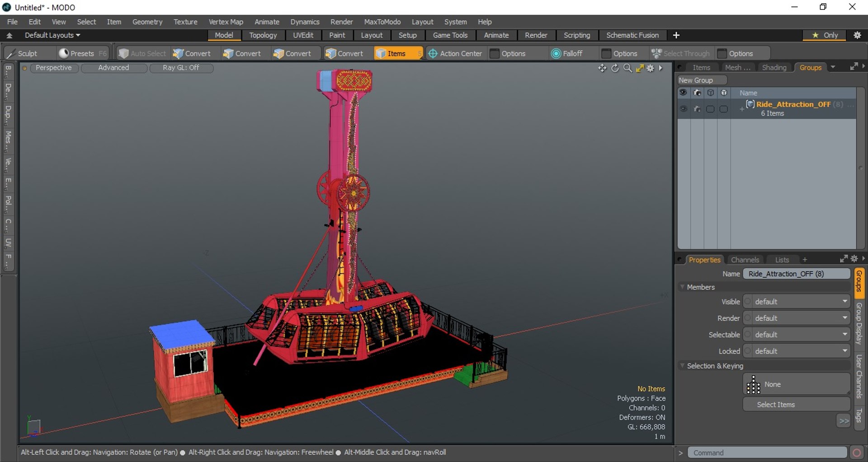Toggle selectable box of Ride_Attraction_OFF group
868x462 pixels.
click(x=710, y=109)
